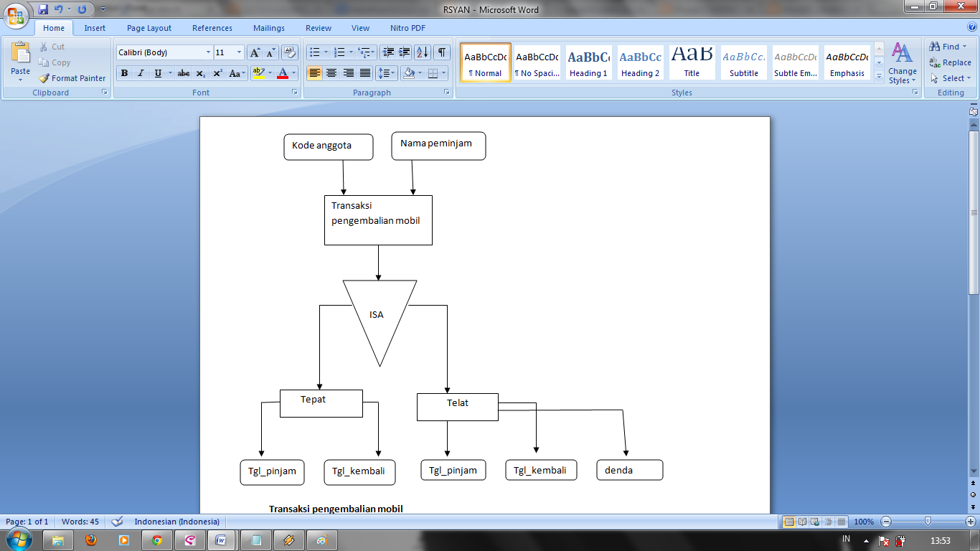Increase paragraph indent

point(405,52)
